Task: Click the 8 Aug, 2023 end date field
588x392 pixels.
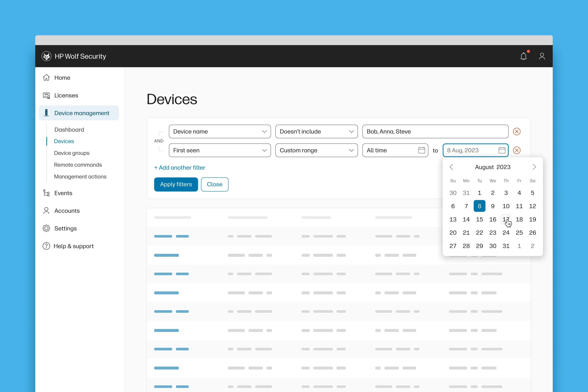Action: coord(475,150)
